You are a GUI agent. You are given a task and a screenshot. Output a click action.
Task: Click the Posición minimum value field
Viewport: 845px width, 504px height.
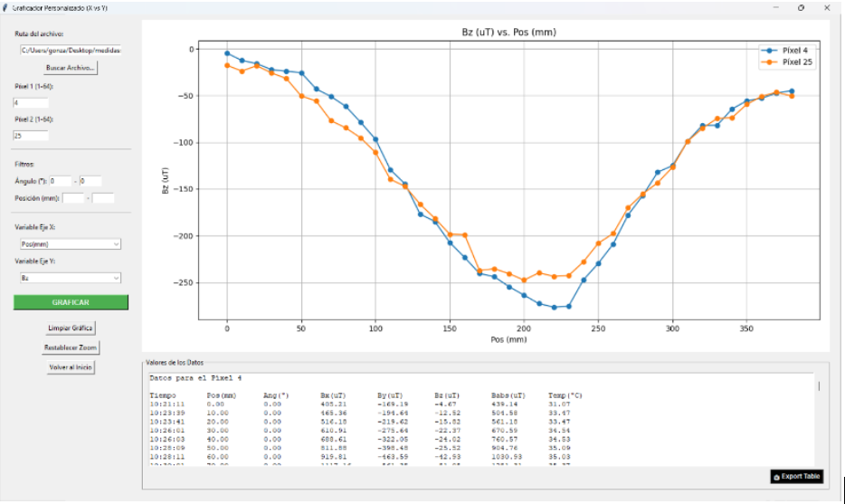pyautogui.click(x=73, y=198)
